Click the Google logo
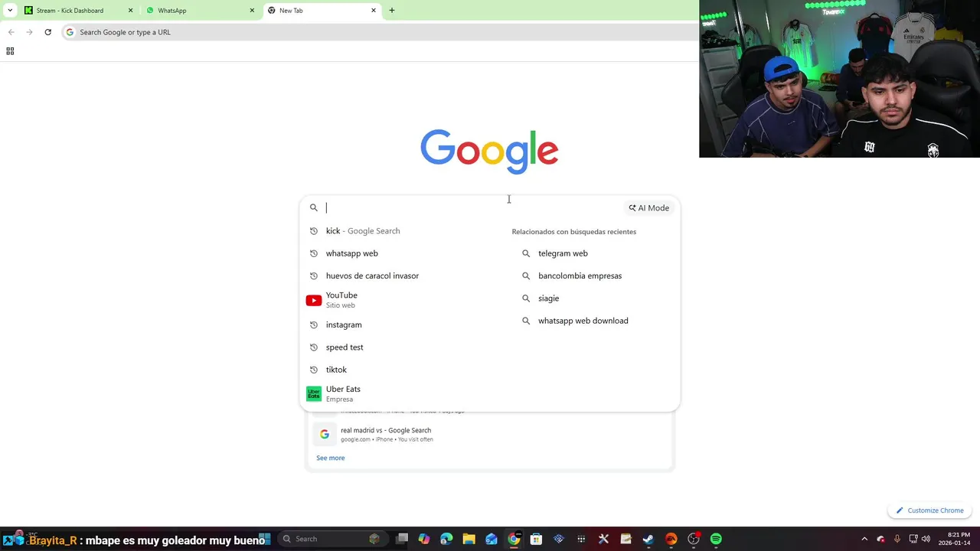Image resolution: width=980 pixels, height=551 pixels. [489, 152]
